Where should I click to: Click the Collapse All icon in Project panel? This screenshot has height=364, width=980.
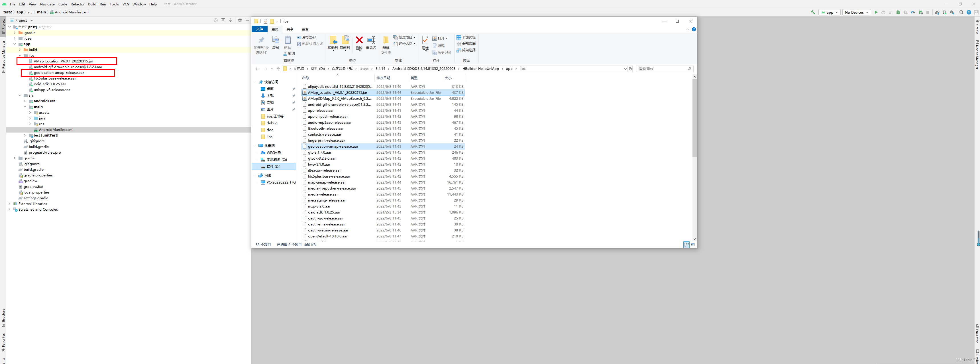tap(231, 20)
